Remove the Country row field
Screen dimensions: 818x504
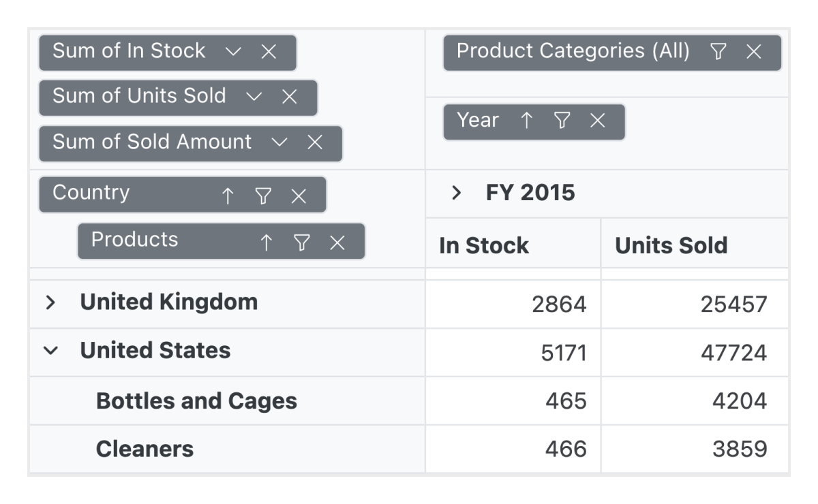tap(299, 196)
